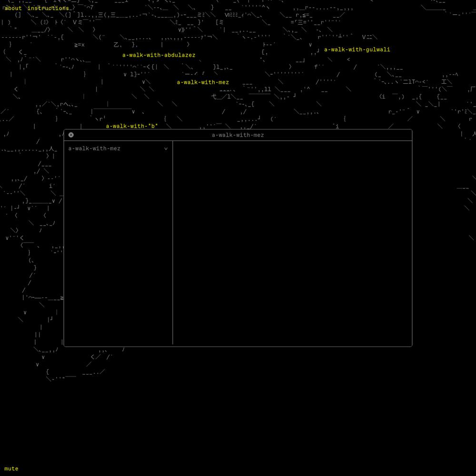Image resolution: width=476 pixels, height=476 pixels.
Task: Expand the a-walk-with-mez chevron in sidebar
Action: (x=166, y=149)
